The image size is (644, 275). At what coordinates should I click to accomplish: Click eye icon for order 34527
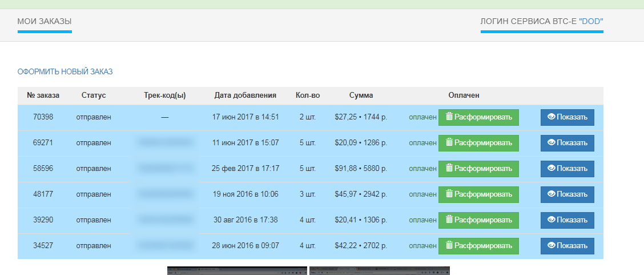552,246
